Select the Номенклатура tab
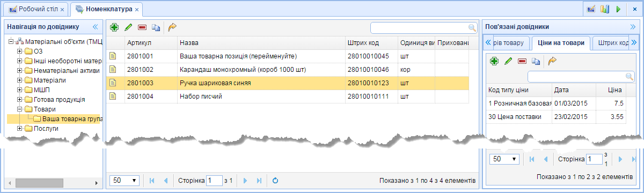Screen dimensions: 644x193 (106, 10)
